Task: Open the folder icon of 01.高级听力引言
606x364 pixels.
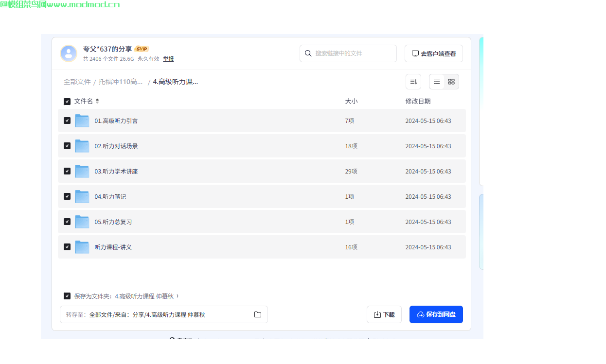Action: tap(82, 121)
